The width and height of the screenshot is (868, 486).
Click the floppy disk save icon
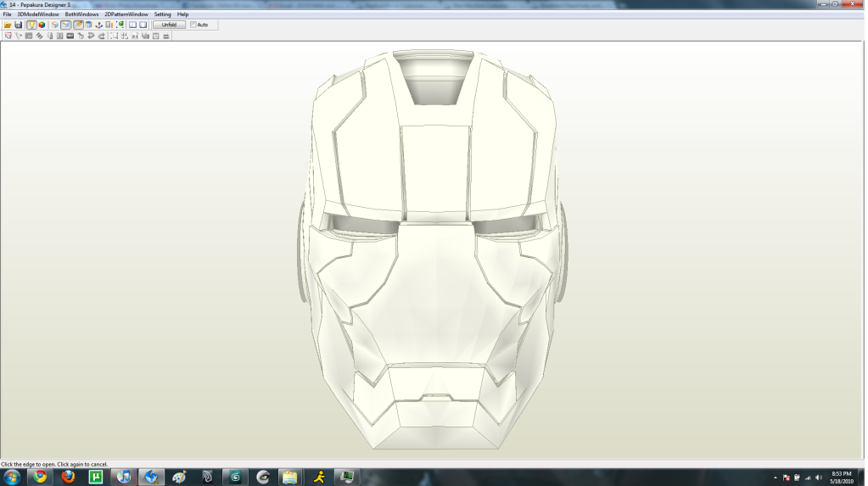tap(19, 25)
